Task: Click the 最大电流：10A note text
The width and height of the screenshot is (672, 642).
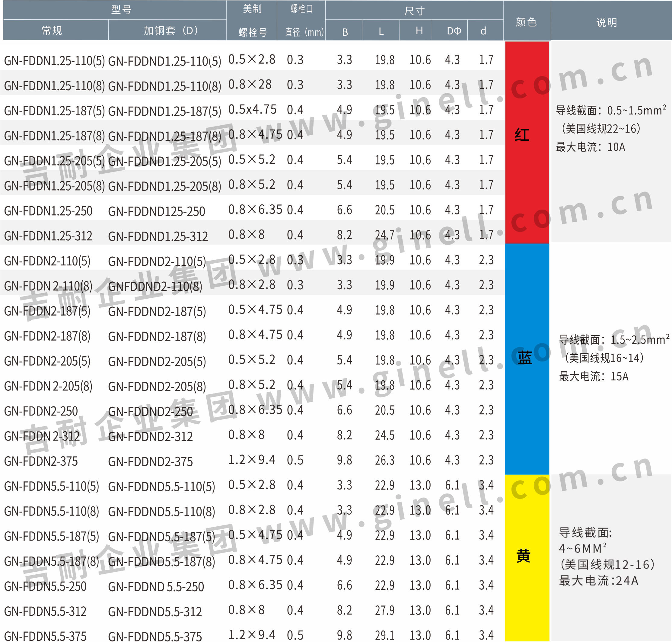Action: tap(590, 147)
